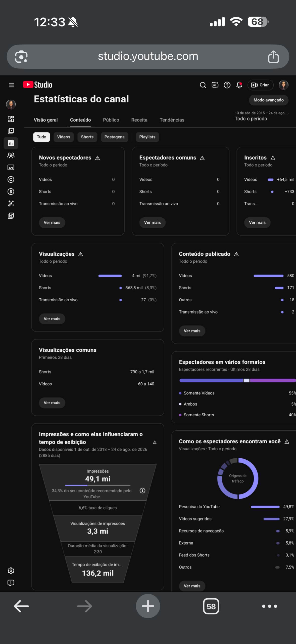Select the Shorts filter chip
Image resolution: width=296 pixels, height=644 pixels.
pyautogui.click(x=87, y=137)
